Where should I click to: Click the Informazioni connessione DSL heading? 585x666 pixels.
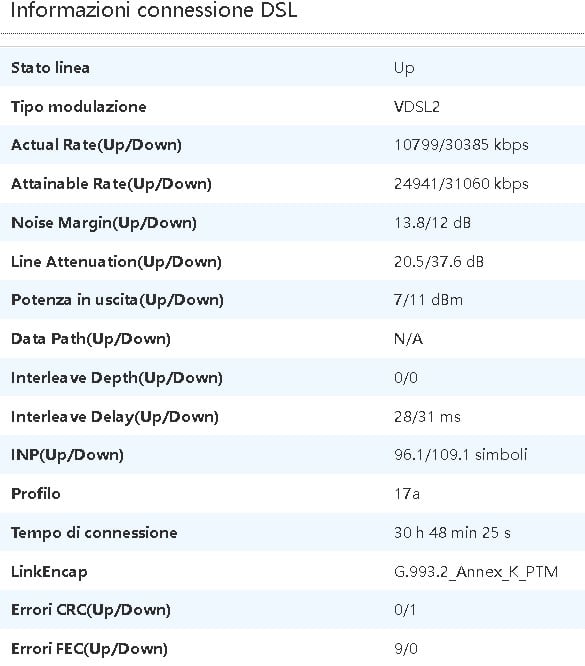point(154,10)
